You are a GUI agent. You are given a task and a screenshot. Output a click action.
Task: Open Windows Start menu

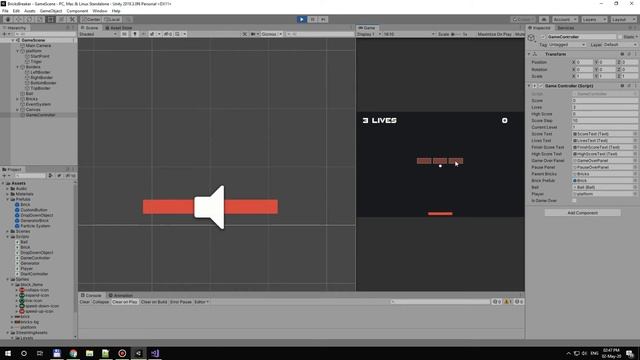8,353
